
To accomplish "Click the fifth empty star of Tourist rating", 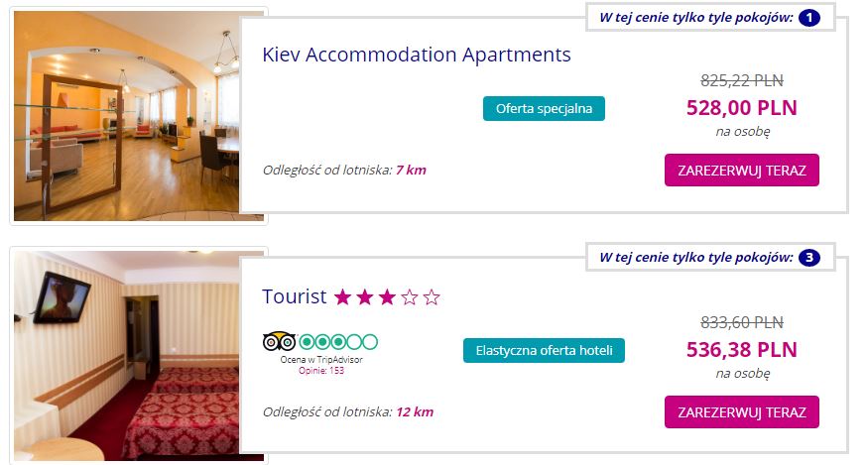I will [x=432, y=297].
